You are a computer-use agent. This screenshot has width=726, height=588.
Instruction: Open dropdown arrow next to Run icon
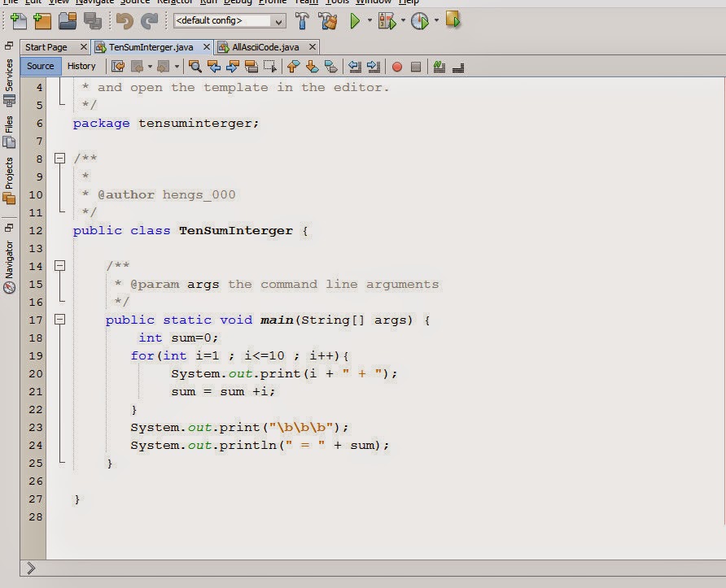[370, 20]
